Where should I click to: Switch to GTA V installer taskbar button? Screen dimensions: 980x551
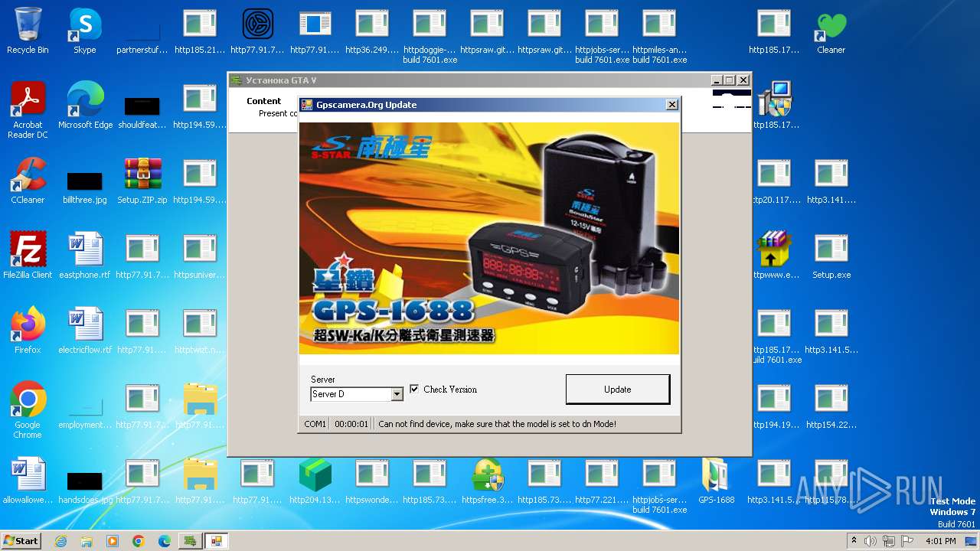pos(190,540)
